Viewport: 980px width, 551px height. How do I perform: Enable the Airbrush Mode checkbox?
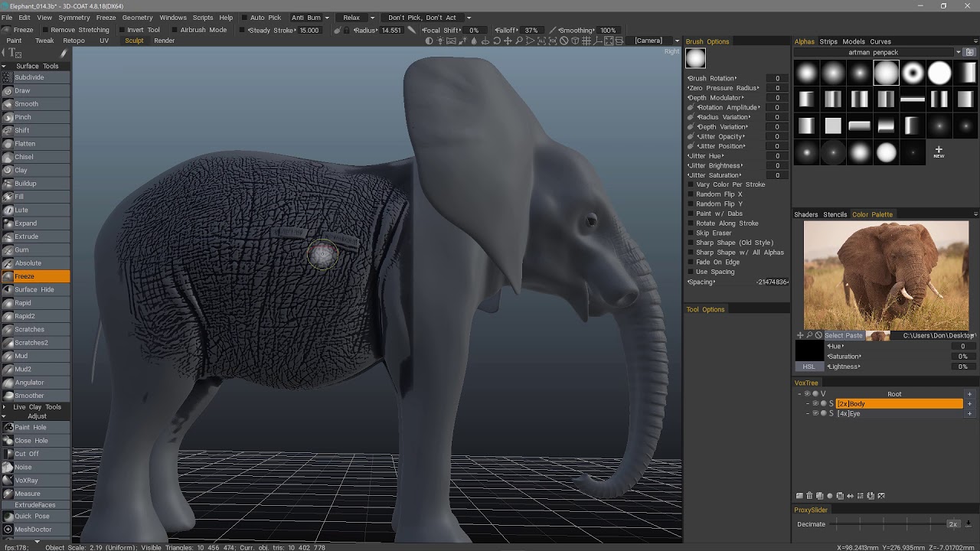[173, 30]
